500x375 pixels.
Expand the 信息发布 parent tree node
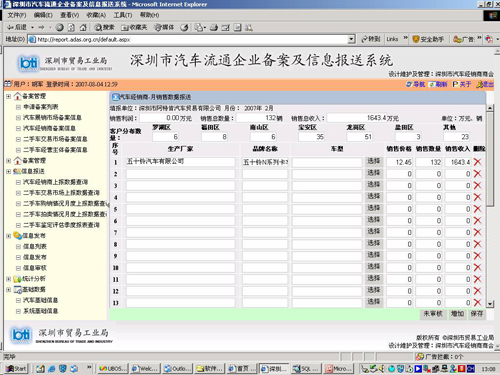tap(9, 236)
